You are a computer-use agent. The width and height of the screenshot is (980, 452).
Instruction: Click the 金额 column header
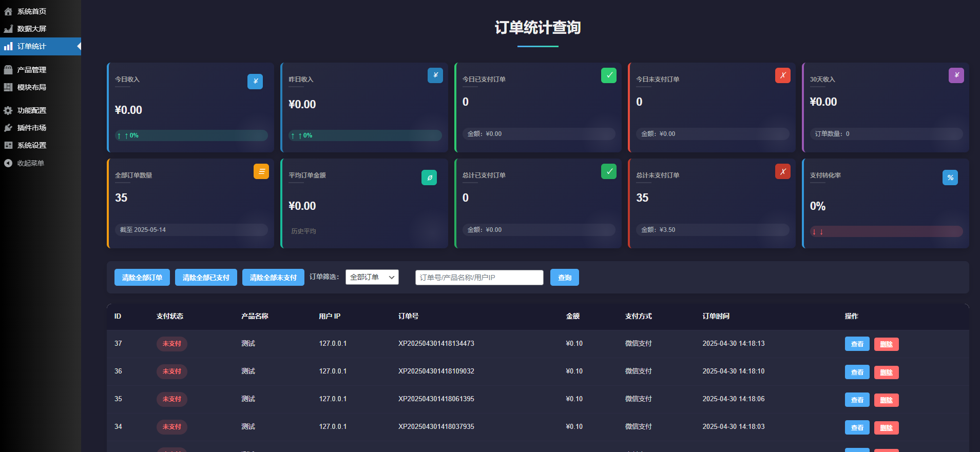pyautogui.click(x=573, y=316)
